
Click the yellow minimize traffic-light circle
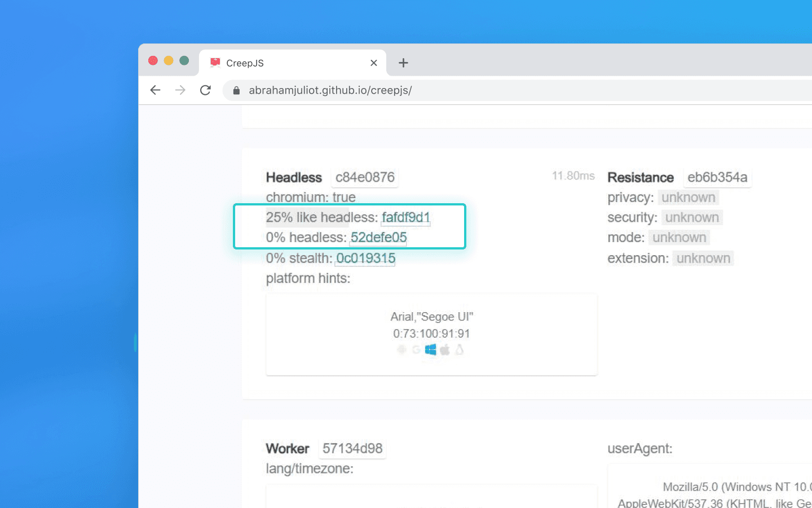click(169, 60)
